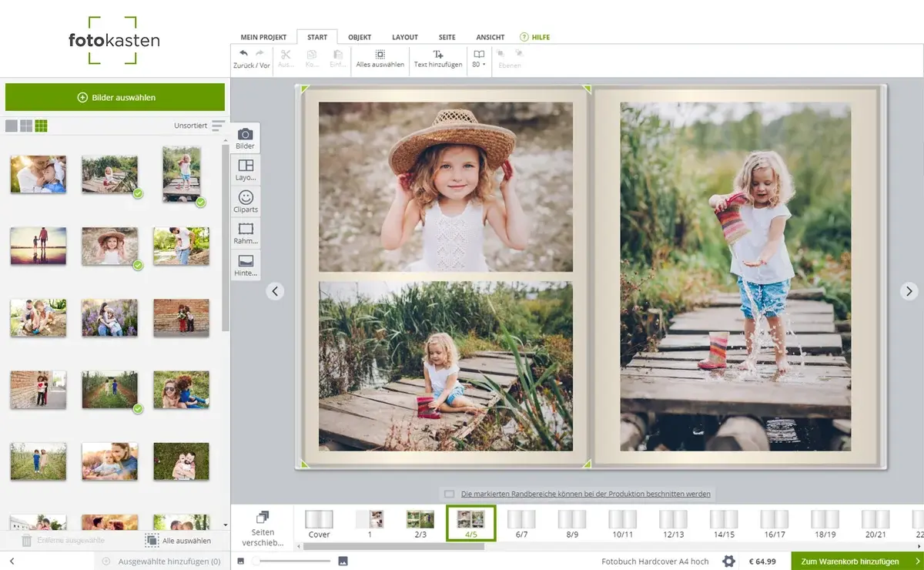Image resolution: width=924 pixels, height=570 pixels.
Task: Select pages 16/17 thumbnail
Action: pyautogui.click(x=775, y=524)
